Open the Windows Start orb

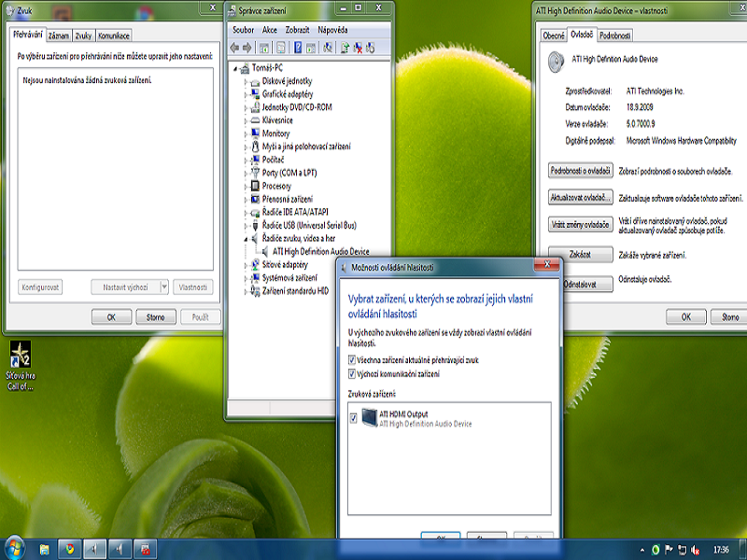[13, 549]
